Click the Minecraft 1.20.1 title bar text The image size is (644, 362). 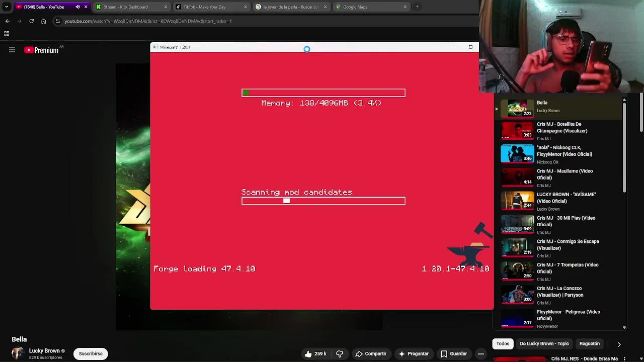click(175, 47)
